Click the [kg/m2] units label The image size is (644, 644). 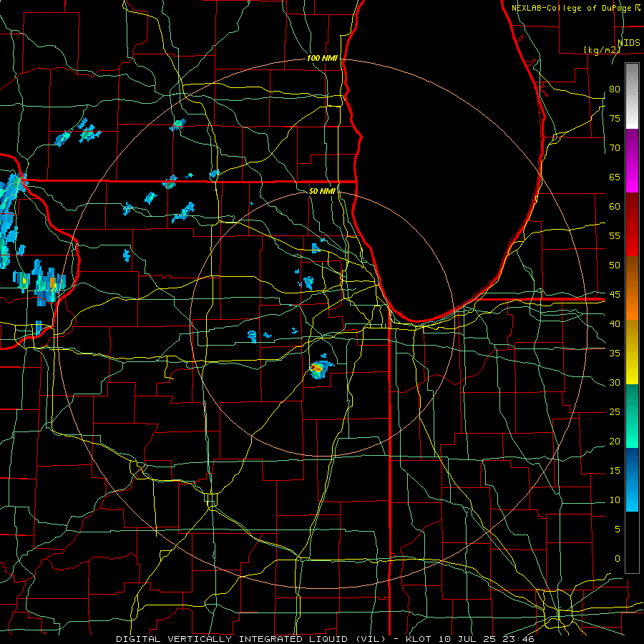pos(602,49)
